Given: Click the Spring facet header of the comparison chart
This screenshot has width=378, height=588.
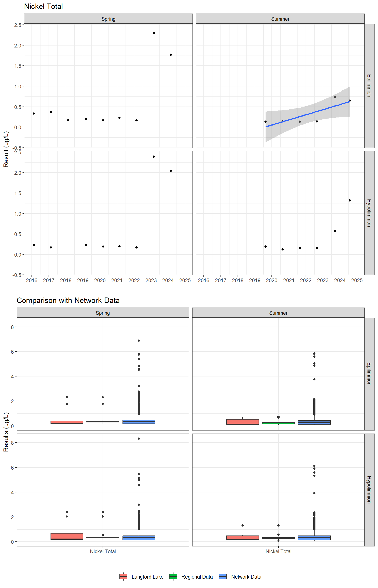Looking at the screenshot, I should 103,313.
